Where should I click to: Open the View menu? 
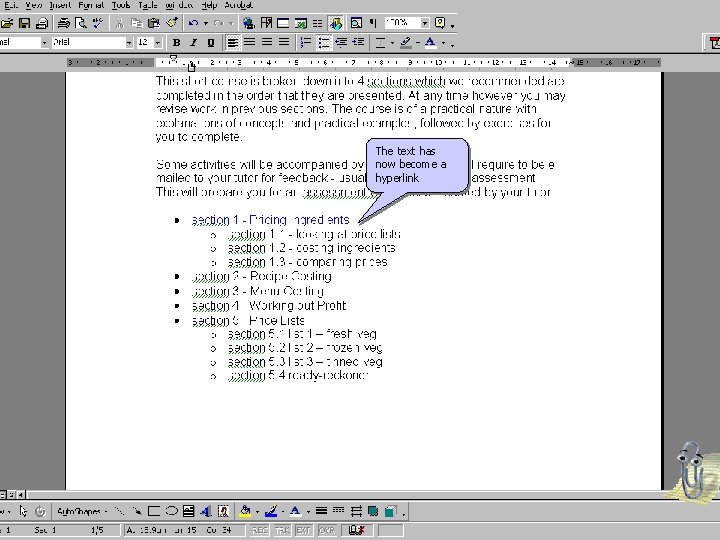(x=34, y=6)
